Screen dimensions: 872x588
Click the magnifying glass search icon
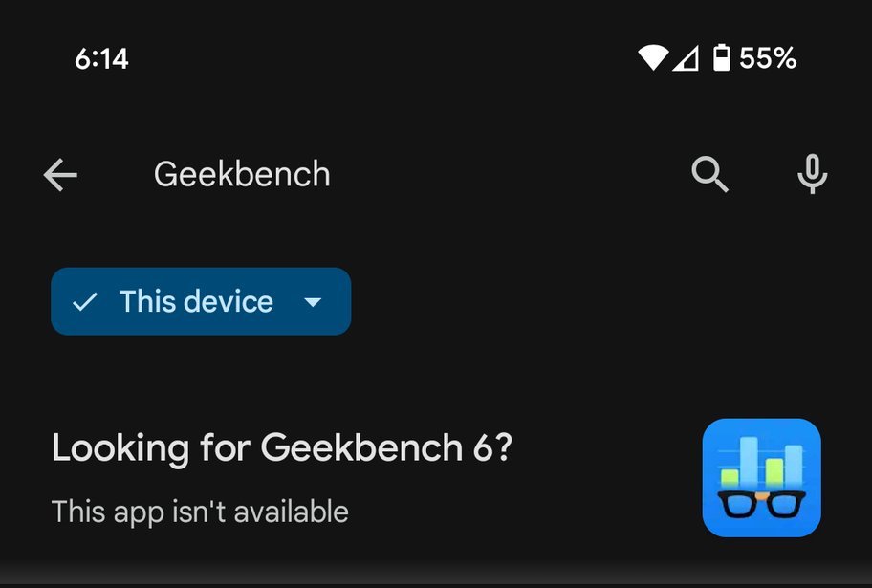[710, 175]
